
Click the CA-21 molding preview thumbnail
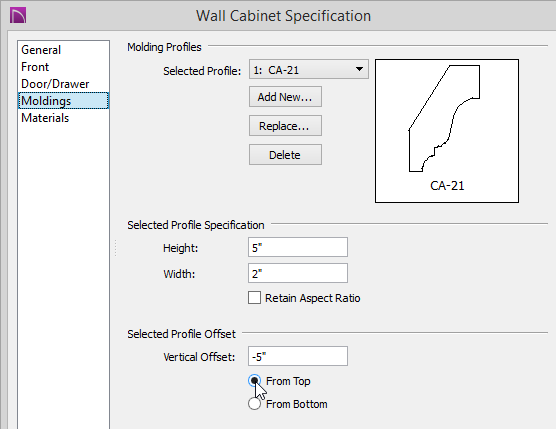click(447, 131)
